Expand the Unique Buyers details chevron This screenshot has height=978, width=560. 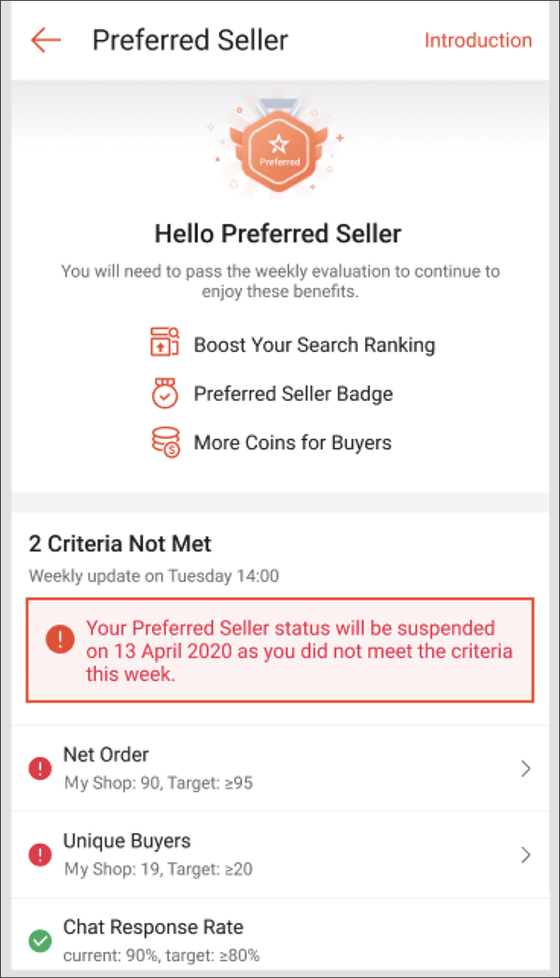pos(525,855)
